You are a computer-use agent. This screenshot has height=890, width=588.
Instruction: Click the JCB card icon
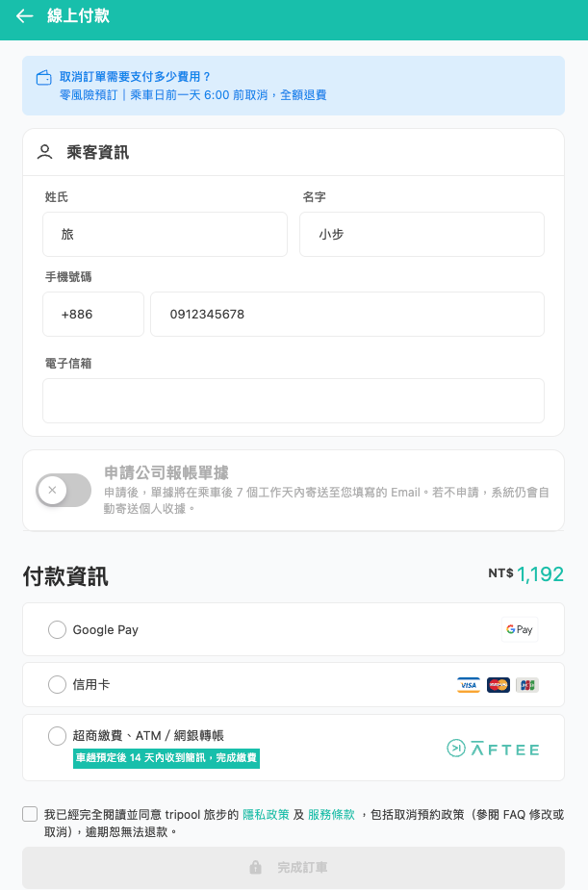[528, 684]
